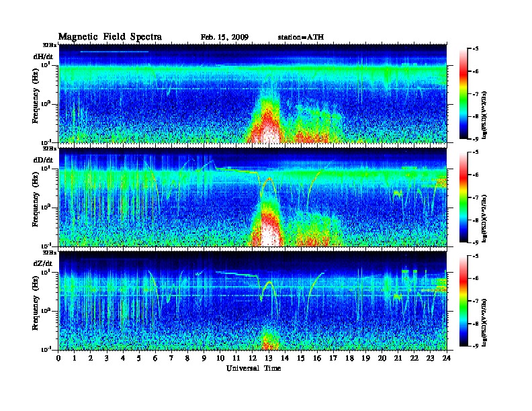Click the dZ/dt spectrogram color bar
Image resolution: width=532 pixels, height=411 pixels.
pyautogui.click(x=463, y=301)
